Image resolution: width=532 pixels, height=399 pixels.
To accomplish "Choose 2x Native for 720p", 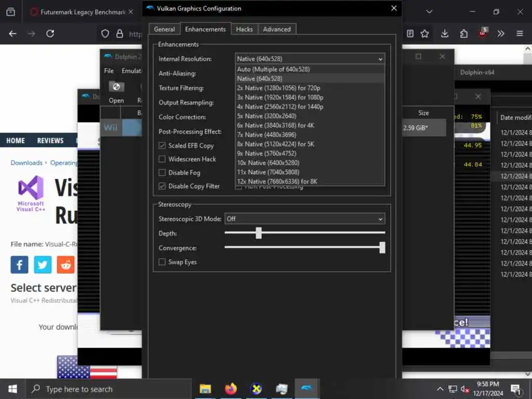I will [310, 88].
